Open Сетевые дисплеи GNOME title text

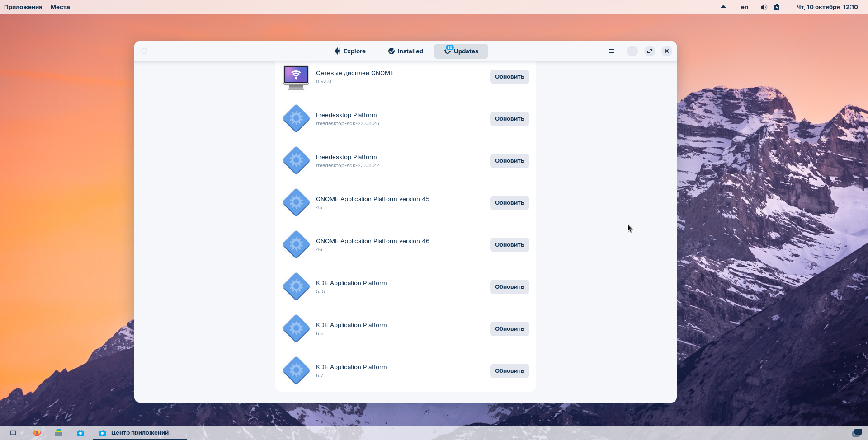point(355,73)
